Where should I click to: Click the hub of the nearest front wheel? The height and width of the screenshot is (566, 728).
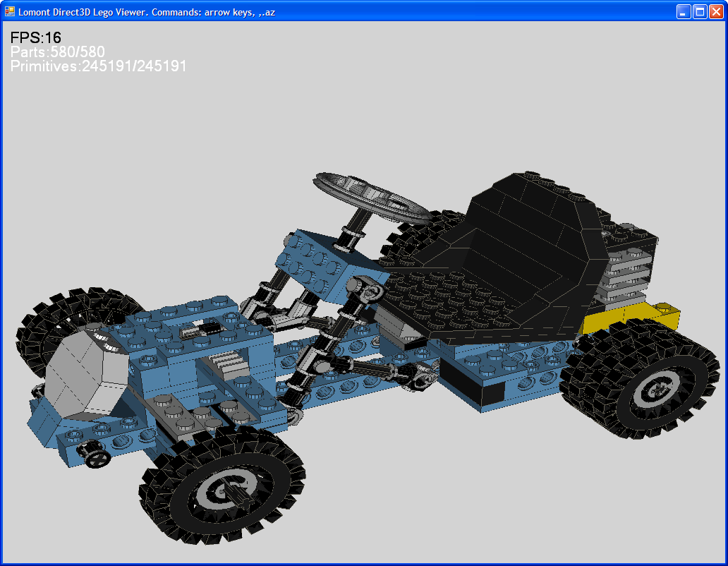pos(233,492)
